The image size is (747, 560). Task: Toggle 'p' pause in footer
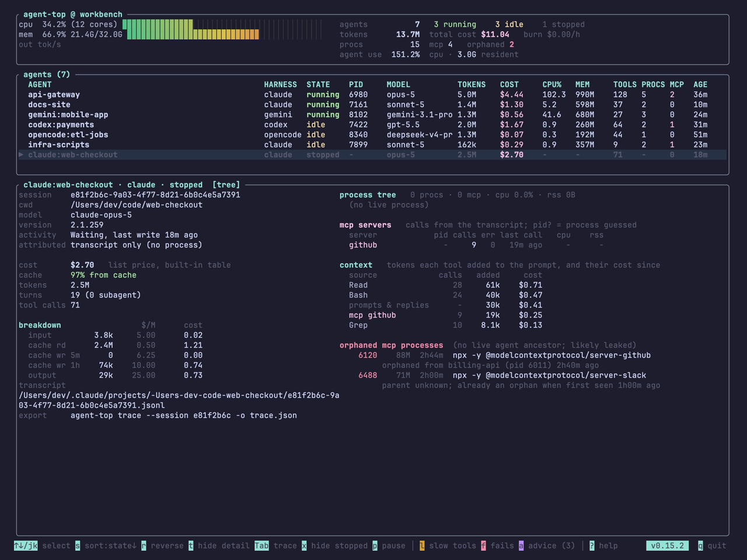(389, 546)
